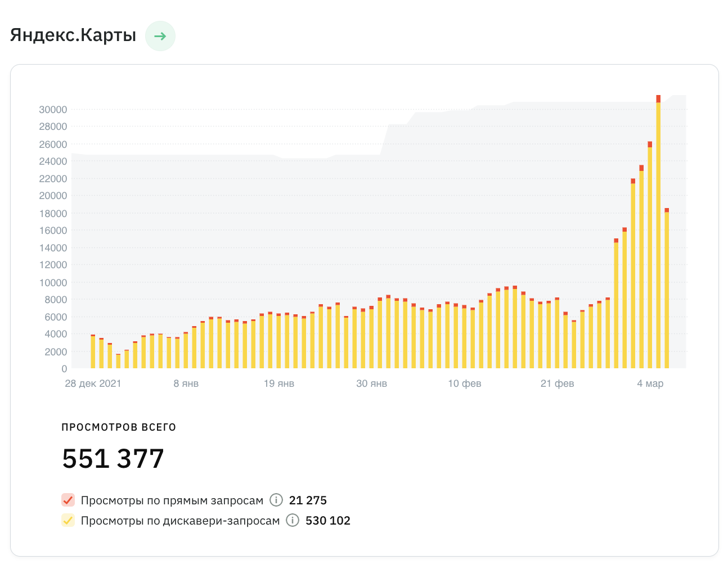Toggle the Просмотры по прямым запросам checkbox

click(x=68, y=500)
